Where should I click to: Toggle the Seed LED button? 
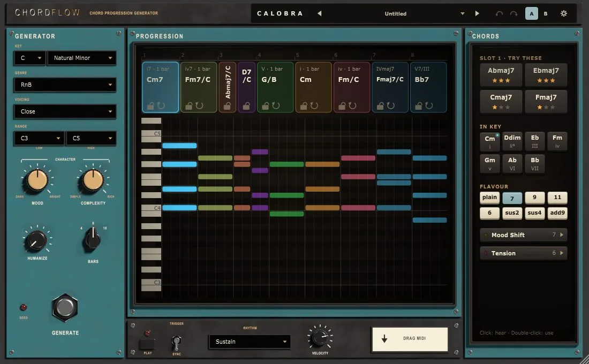pyautogui.click(x=23, y=307)
